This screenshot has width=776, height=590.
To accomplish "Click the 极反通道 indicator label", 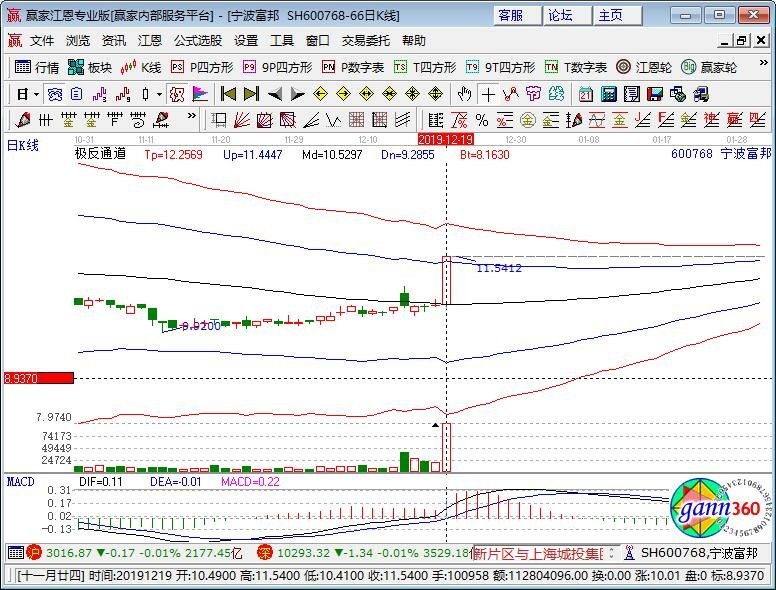I will (x=100, y=153).
